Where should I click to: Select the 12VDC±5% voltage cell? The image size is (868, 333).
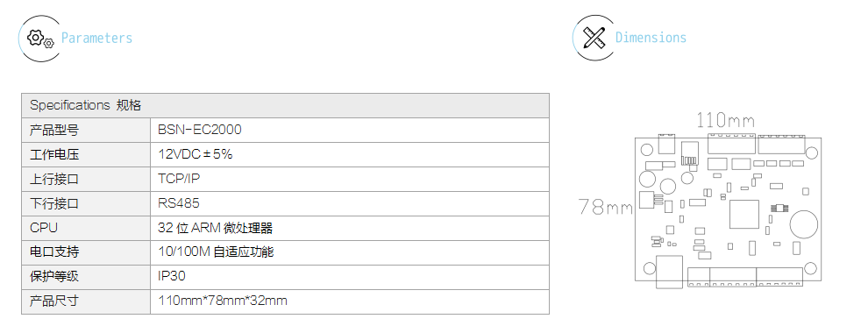point(350,154)
